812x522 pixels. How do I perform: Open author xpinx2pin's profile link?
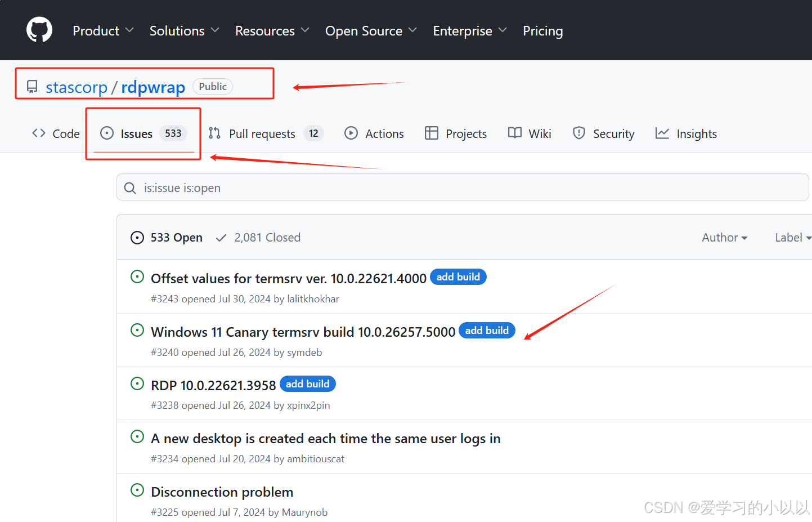[308, 405]
